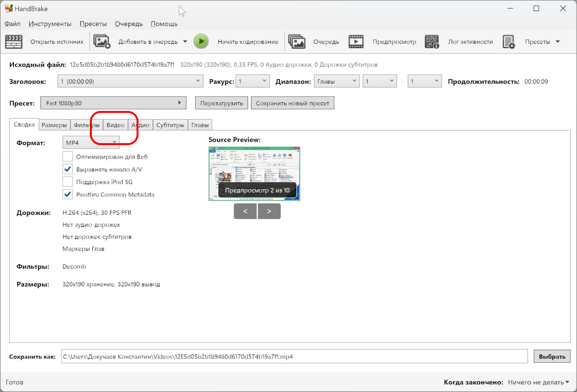Screen dimensions: 577x392
Task: Switch to the Аудио tab
Action: click(x=140, y=125)
